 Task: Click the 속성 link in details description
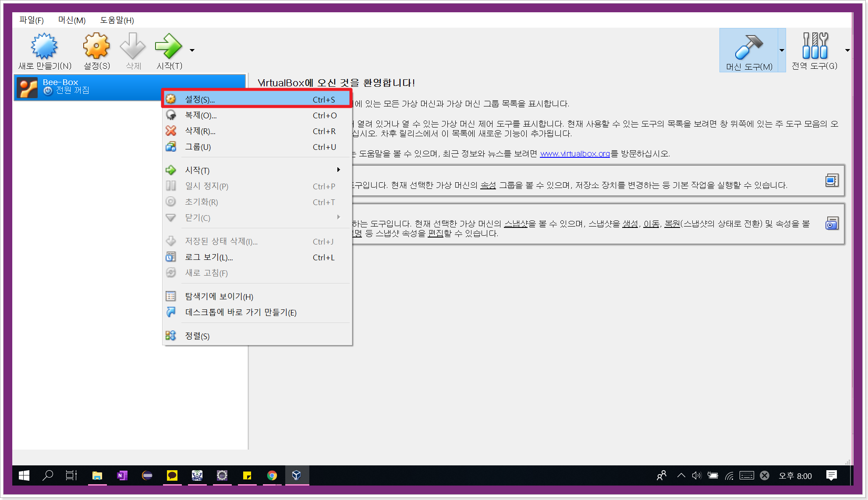tap(488, 185)
